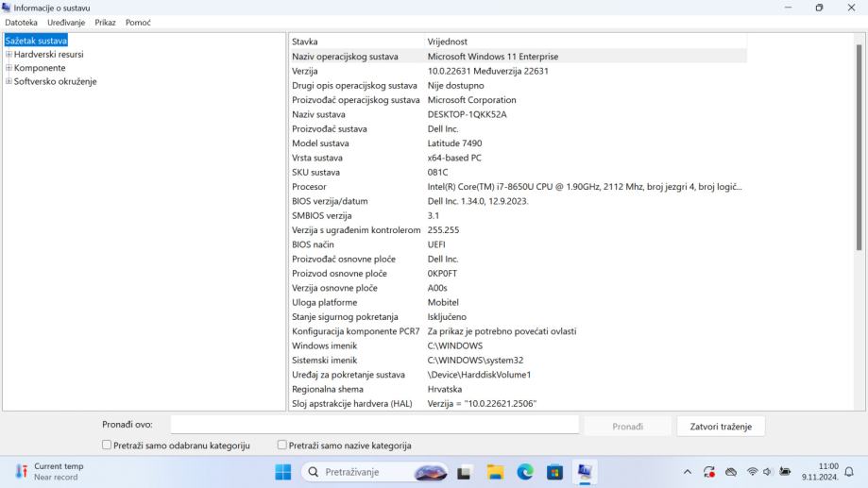Open the Pomoć menu

coord(138,23)
